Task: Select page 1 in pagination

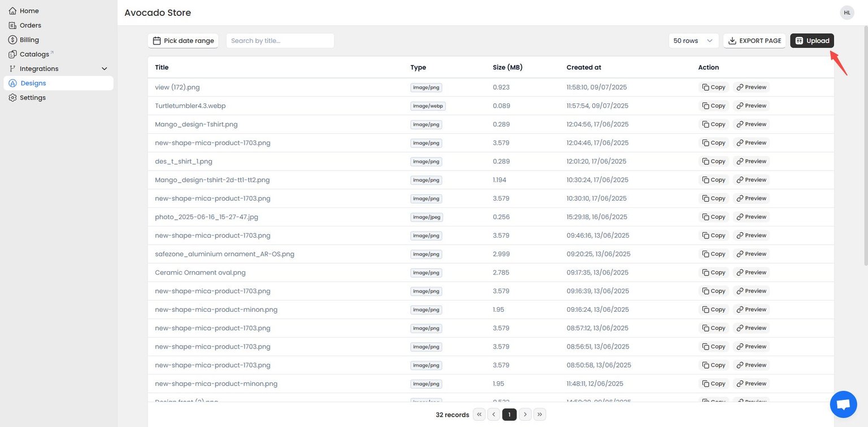Action: pyautogui.click(x=509, y=415)
